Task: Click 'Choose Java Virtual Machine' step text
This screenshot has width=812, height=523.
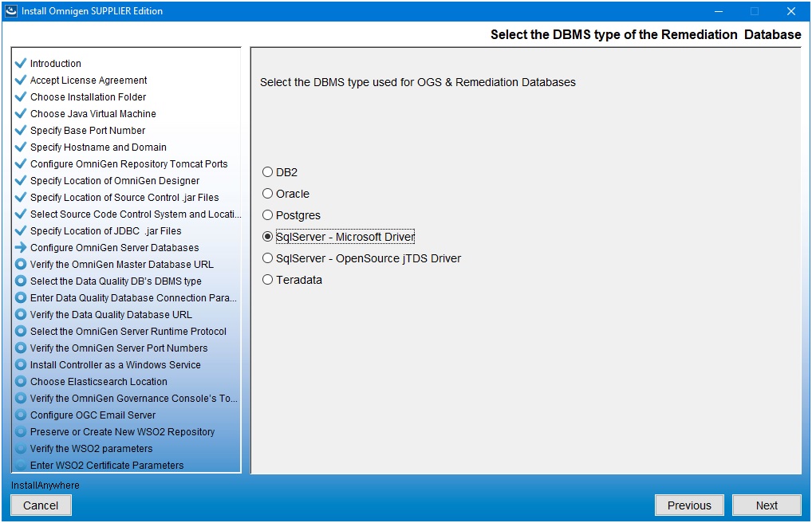Action: [93, 113]
